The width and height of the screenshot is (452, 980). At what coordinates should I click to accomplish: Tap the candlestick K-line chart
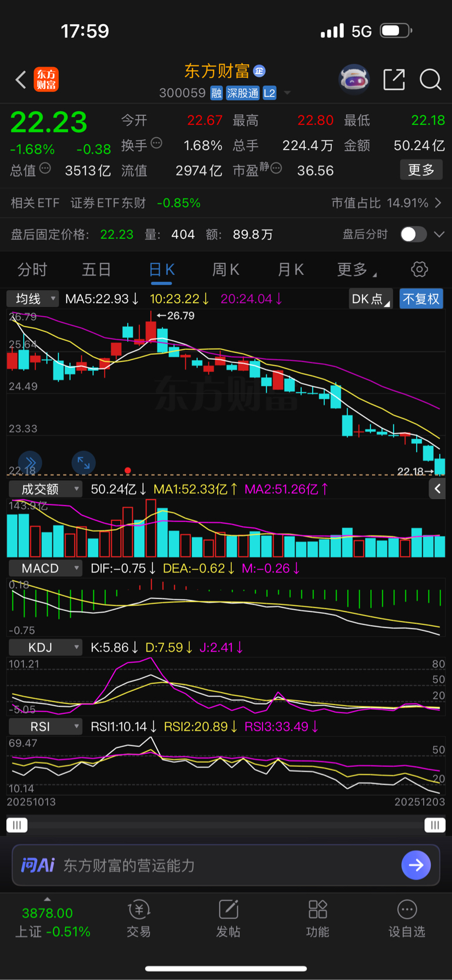pos(226,392)
